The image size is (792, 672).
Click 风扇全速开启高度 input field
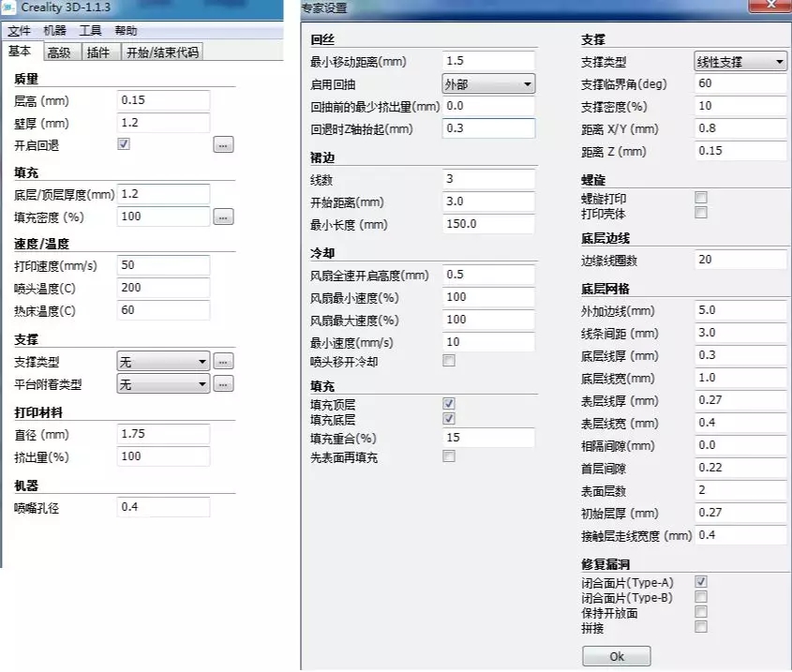(x=488, y=275)
